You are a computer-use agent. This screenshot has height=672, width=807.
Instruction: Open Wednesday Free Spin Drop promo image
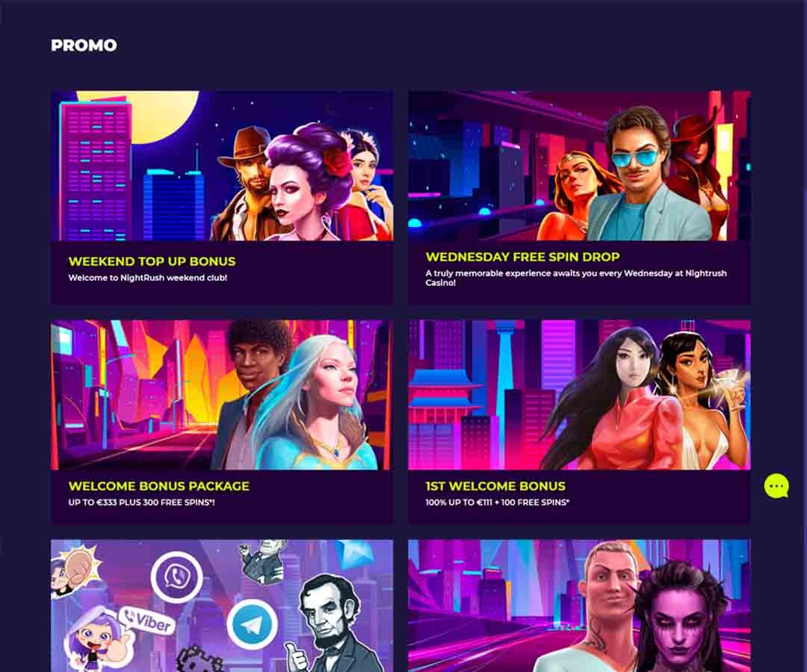click(579, 166)
